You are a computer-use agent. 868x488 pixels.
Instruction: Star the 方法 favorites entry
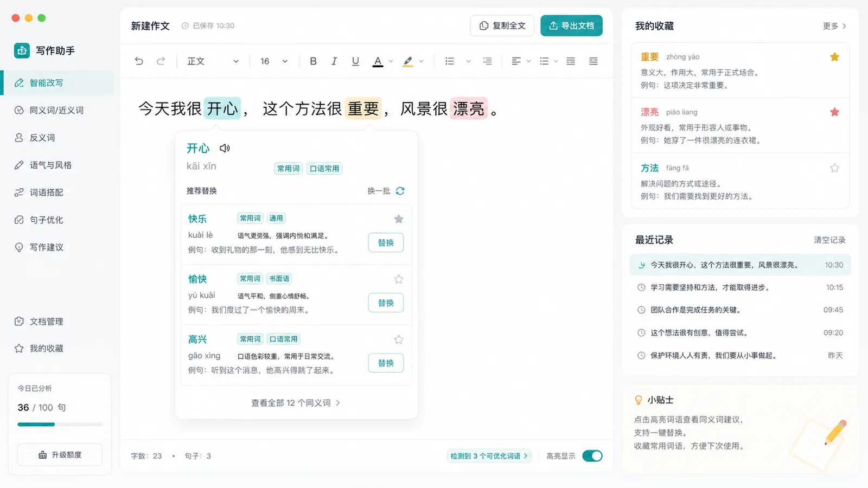click(x=835, y=168)
